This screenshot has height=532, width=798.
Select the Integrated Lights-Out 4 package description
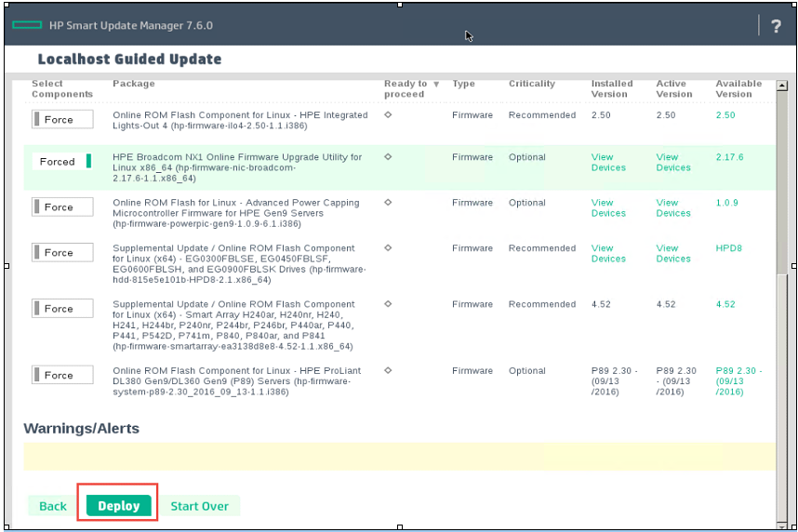click(x=240, y=120)
